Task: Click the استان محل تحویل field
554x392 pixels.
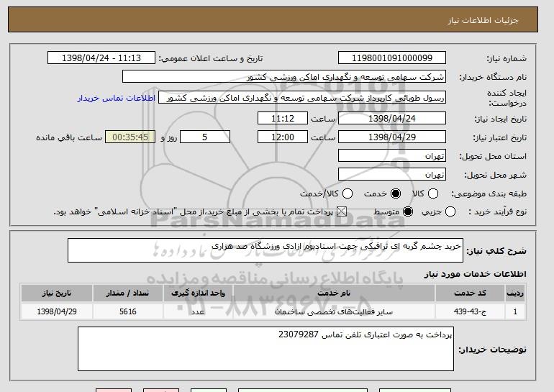Action: (x=392, y=156)
